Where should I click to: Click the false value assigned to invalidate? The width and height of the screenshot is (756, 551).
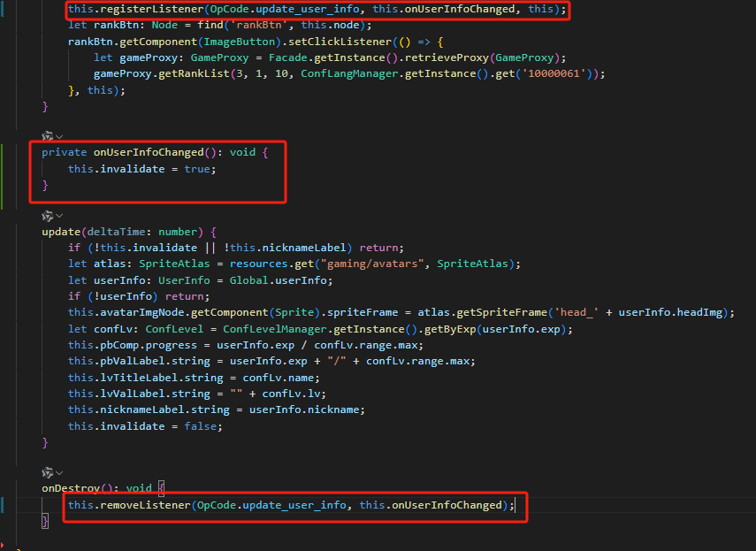point(200,426)
